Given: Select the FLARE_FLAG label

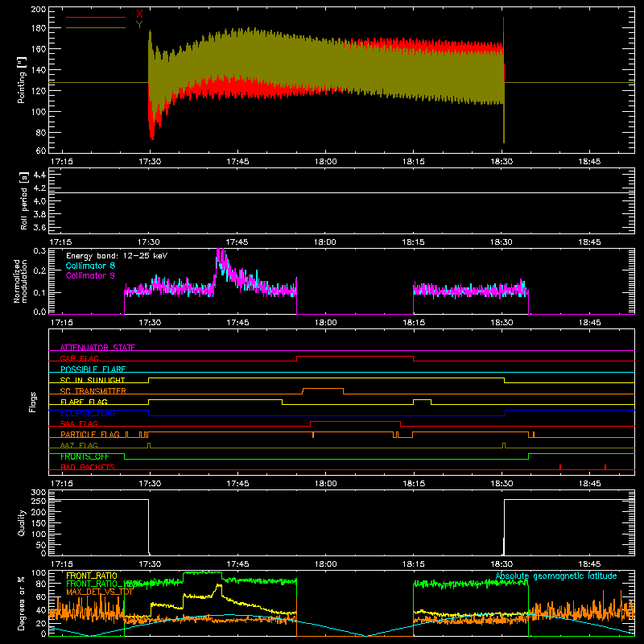Looking at the screenshot, I should [84, 402].
